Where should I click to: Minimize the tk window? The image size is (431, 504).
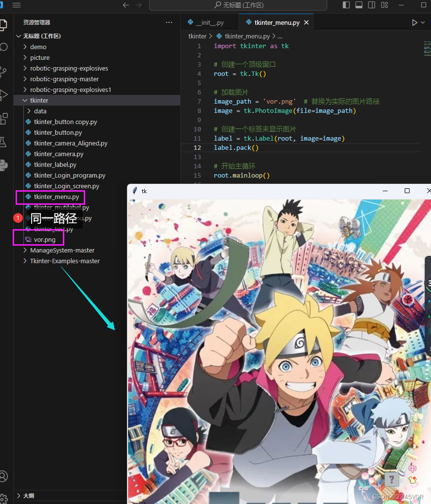385,191
